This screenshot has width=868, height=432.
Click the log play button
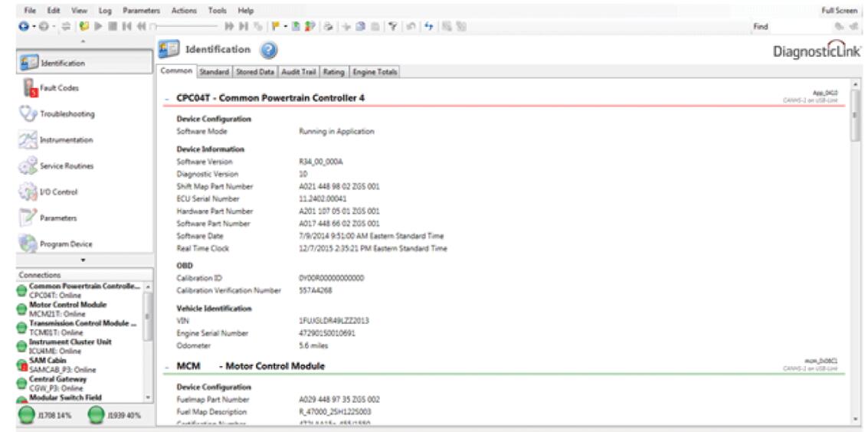[x=99, y=26]
